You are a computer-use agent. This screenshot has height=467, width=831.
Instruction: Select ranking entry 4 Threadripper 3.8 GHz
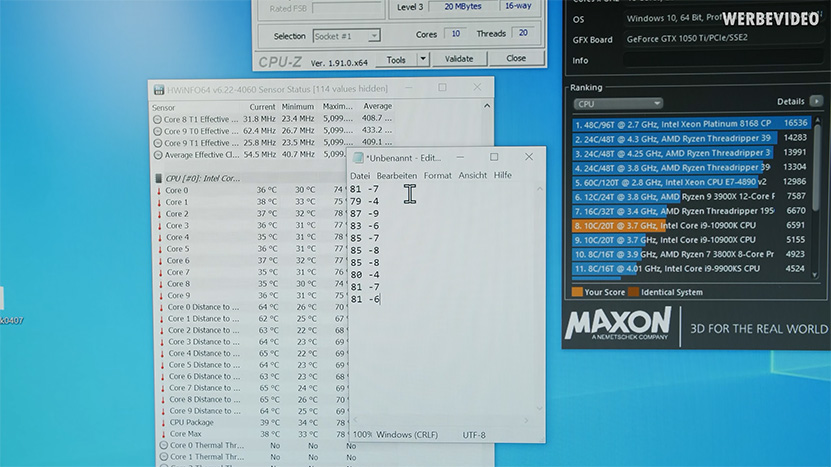click(691, 168)
